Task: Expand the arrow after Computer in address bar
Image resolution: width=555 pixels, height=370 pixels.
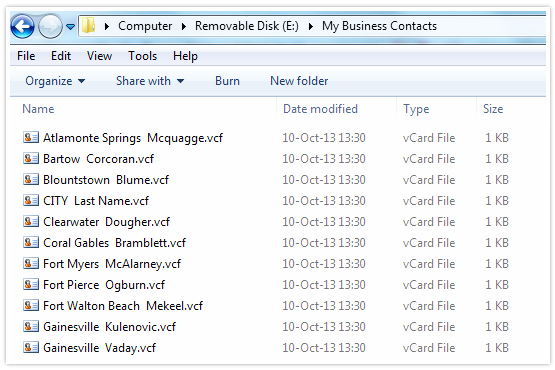Action: pyautogui.click(x=184, y=26)
